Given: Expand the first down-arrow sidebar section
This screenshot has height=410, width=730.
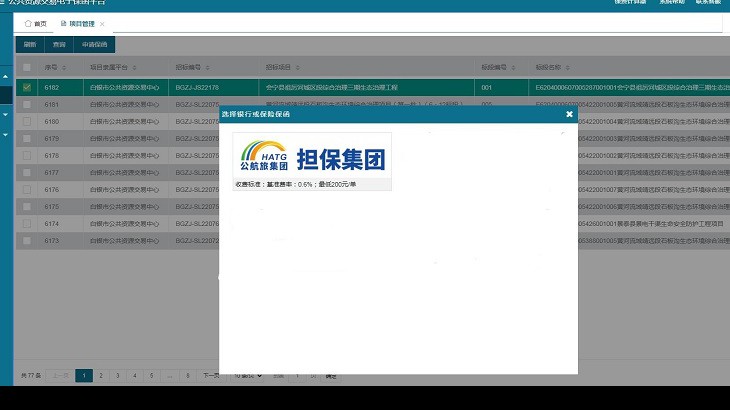Looking at the screenshot, I should [x=6, y=114].
